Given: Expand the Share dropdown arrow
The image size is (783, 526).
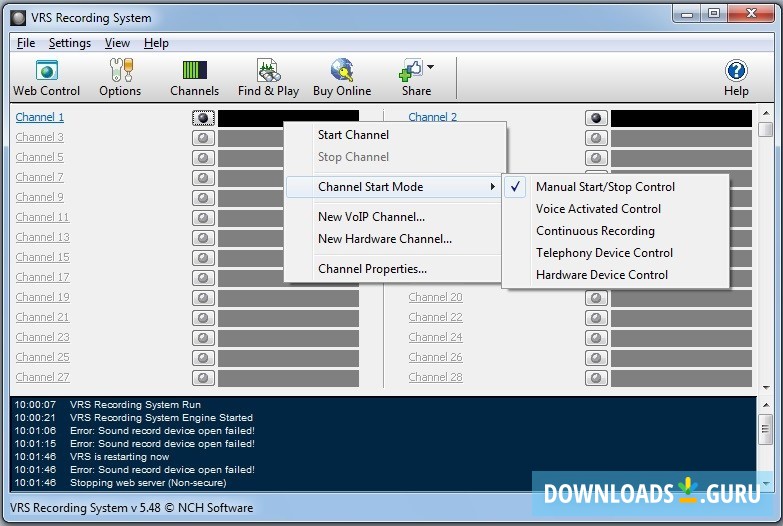Looking at the screenshot, I should pos(430,66).
